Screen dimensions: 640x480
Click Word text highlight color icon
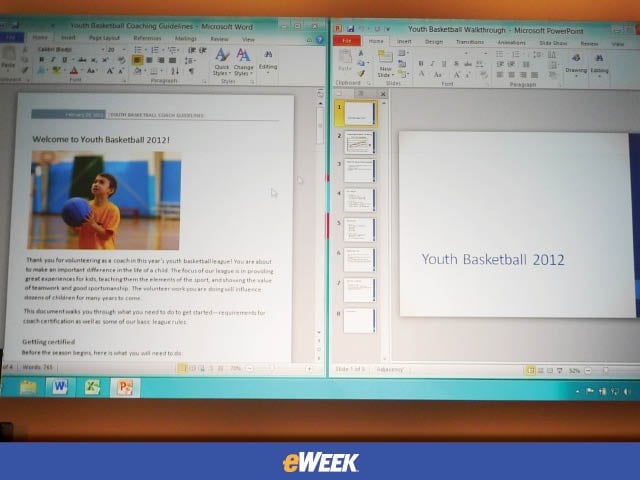coord(56,71)
